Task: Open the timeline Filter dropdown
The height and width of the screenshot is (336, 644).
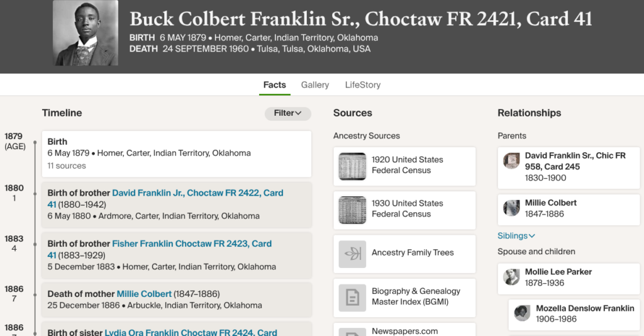Action: pos(288,113)
